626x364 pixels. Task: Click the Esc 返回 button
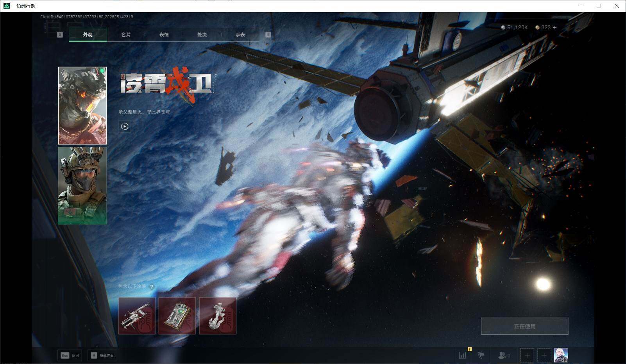click(70, 355)
